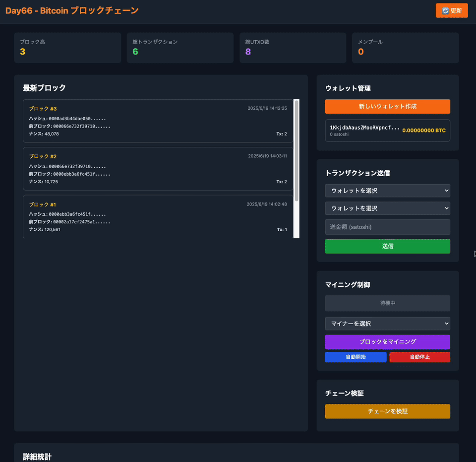Click Tx: 1 count in block 1
Viewport: 476px width, 462px height.
[x=282, y=230]
